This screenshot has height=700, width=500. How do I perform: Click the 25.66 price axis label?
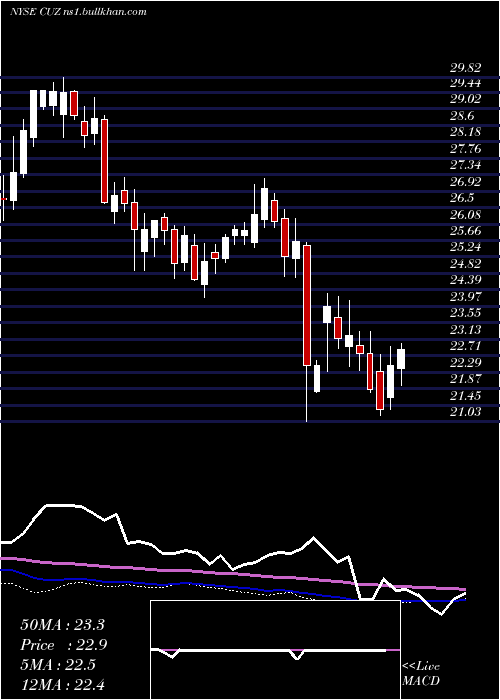466,231
